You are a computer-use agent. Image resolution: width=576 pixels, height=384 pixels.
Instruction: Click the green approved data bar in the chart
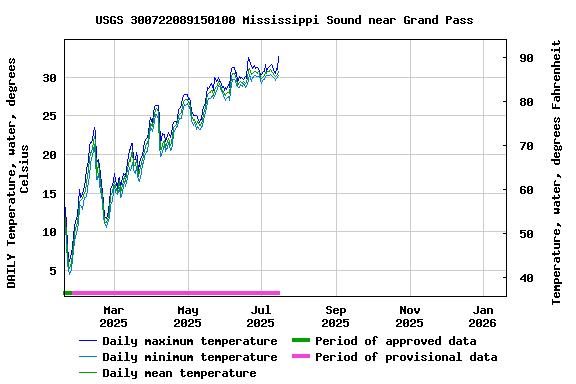click(x=68, y=293)
